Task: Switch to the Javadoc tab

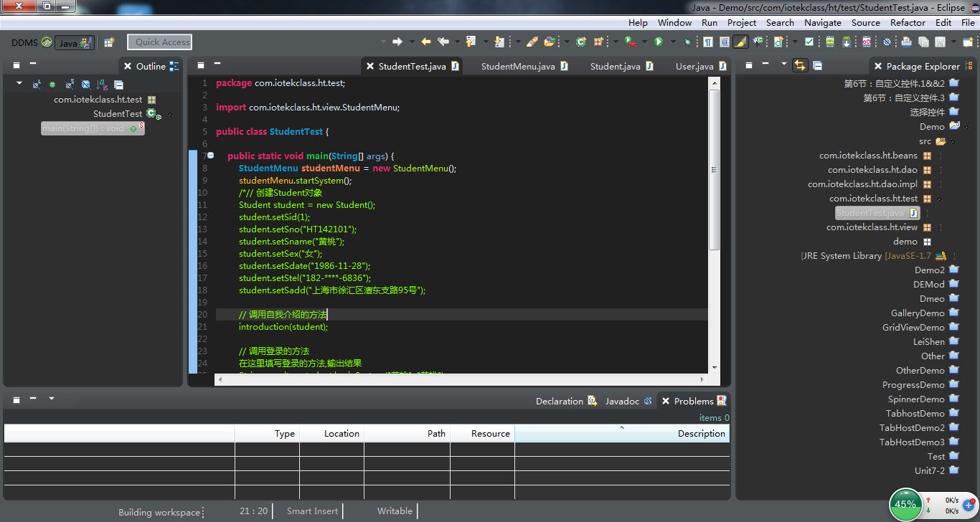Action: 628,401
